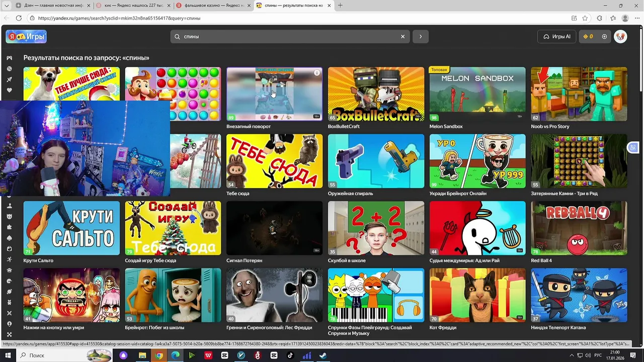Open Тебе сюда game thumbnail
This screenshot has width=644, height=362.
(274, 161)
